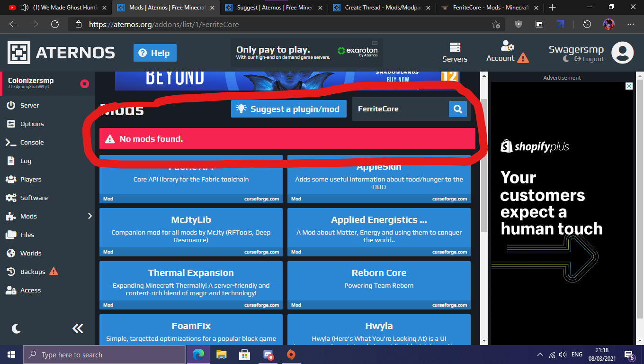The width and height of the screenshot is (644, 364).
Task: Click the picture-in-picture extension icon
Action: pos(539,24)
